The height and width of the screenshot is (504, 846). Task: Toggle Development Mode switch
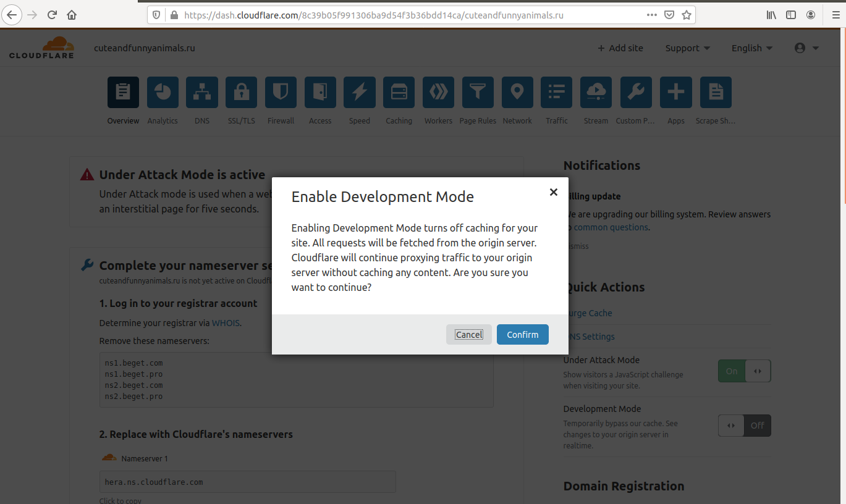744,426
